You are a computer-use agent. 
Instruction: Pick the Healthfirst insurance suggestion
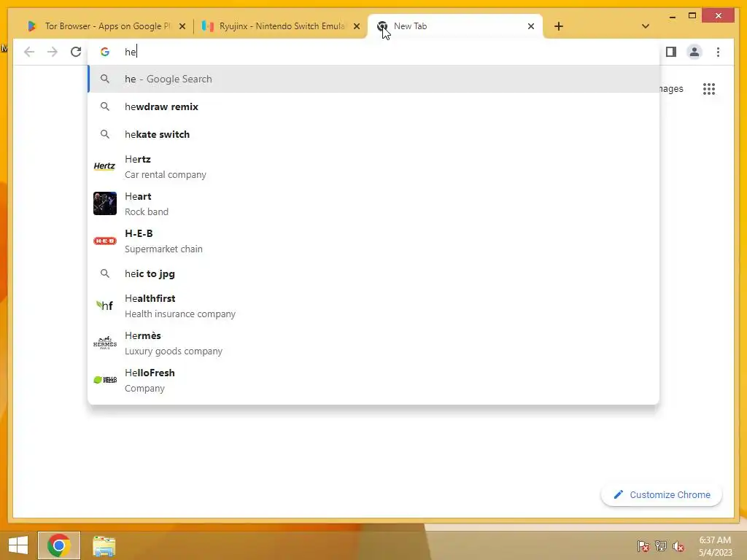[x=373, y=306]
